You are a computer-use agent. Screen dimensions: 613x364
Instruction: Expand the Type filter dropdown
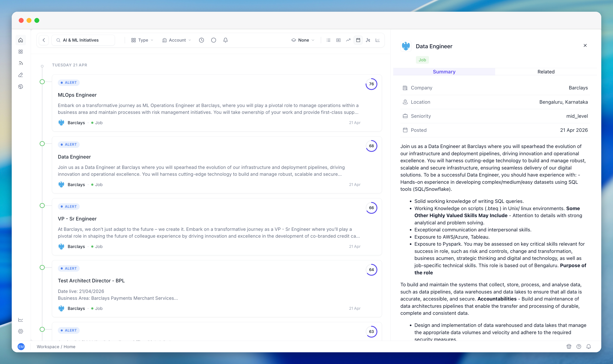142,40
